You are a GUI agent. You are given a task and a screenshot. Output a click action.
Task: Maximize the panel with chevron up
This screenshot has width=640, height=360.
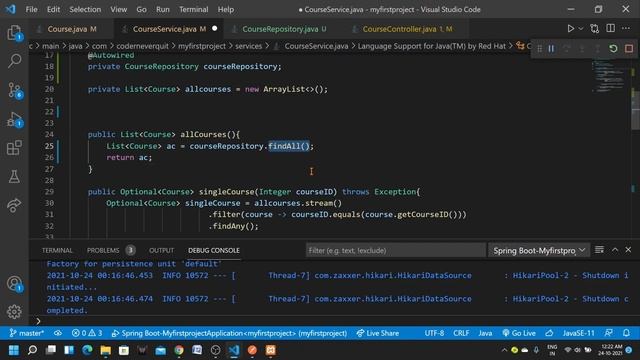[615, 250]
